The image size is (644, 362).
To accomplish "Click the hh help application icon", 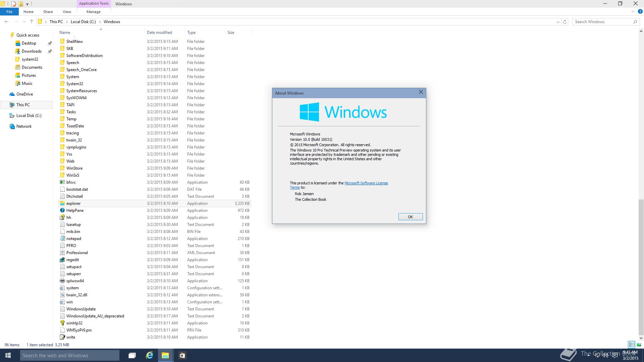I will click(x=62, y=218).
